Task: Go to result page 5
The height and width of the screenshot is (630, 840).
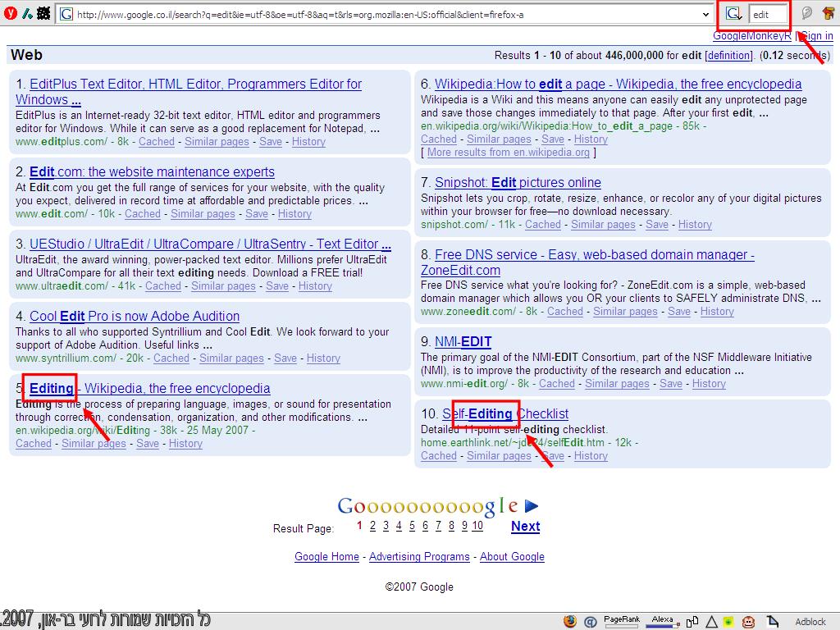Action: click(412, 526)
